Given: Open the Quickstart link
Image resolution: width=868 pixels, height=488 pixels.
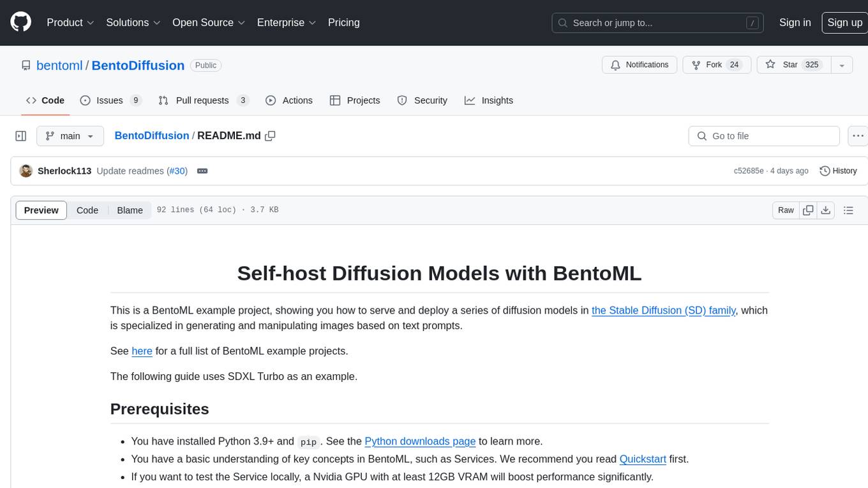Looking at the screenshot, I should 643,459.
